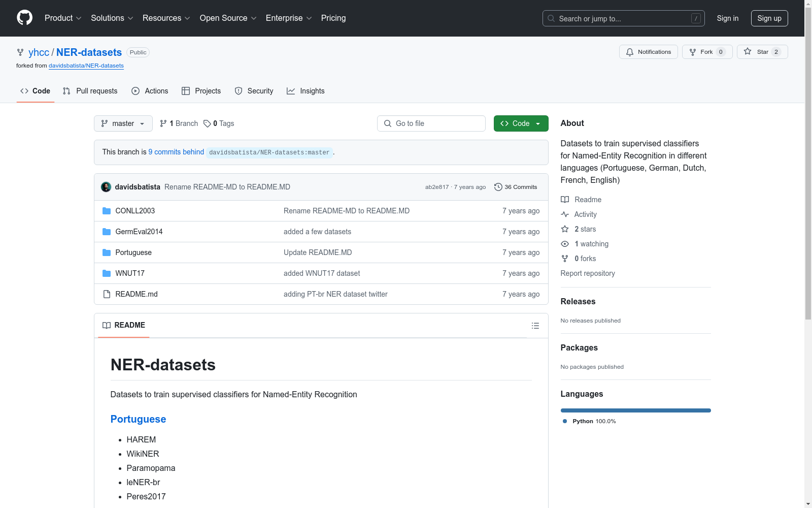Switch to the Insights tab
Viewport: 812px width, 508px height.
point(306,91)
